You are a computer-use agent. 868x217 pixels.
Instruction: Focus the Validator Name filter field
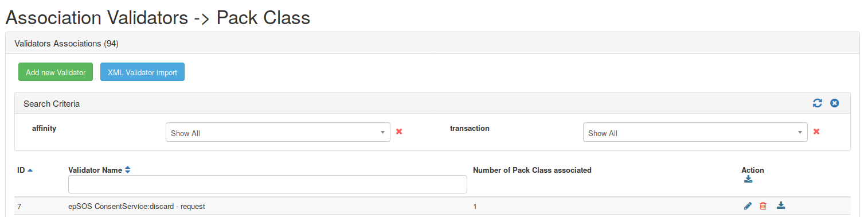(268, 184)
